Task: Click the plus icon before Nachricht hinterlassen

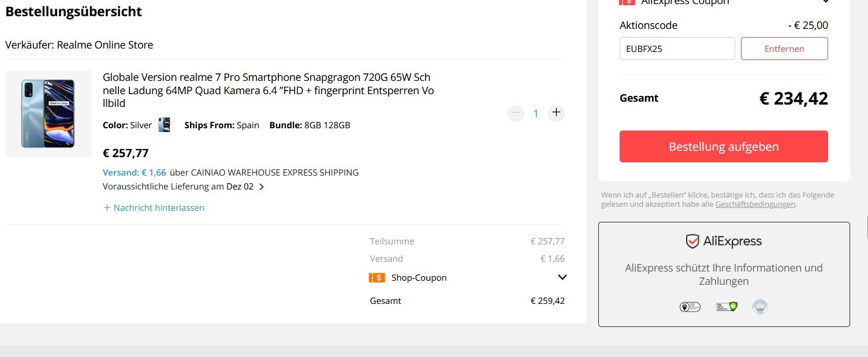Action: click(x=107, y=208)
